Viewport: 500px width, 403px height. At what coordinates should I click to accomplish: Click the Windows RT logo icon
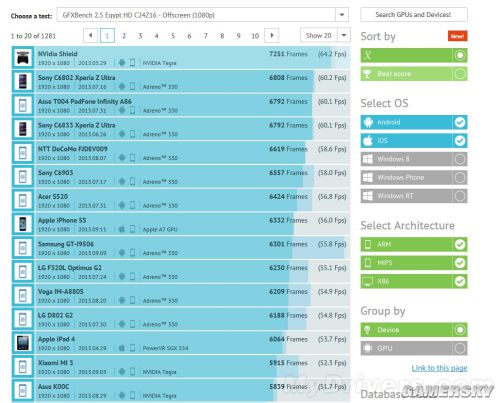[x=368, y=196]
